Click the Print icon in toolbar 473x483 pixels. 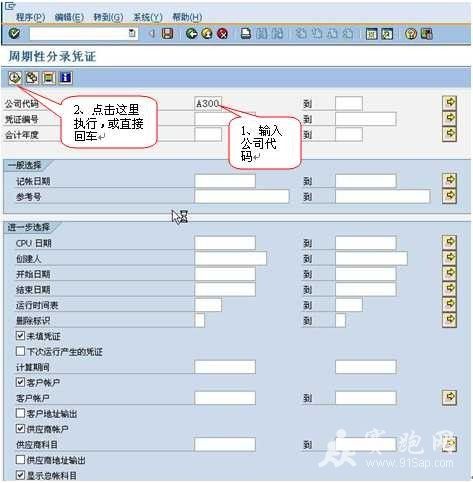tap(246, 33)
